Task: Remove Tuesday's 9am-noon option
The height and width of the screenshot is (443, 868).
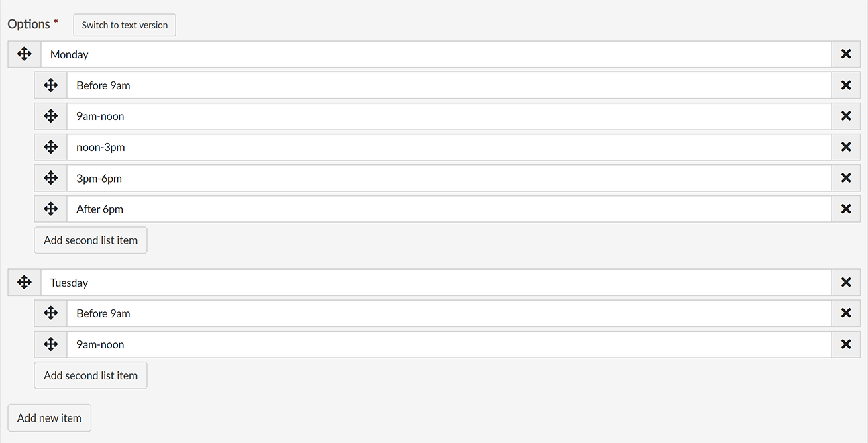Action: [846, 344]
